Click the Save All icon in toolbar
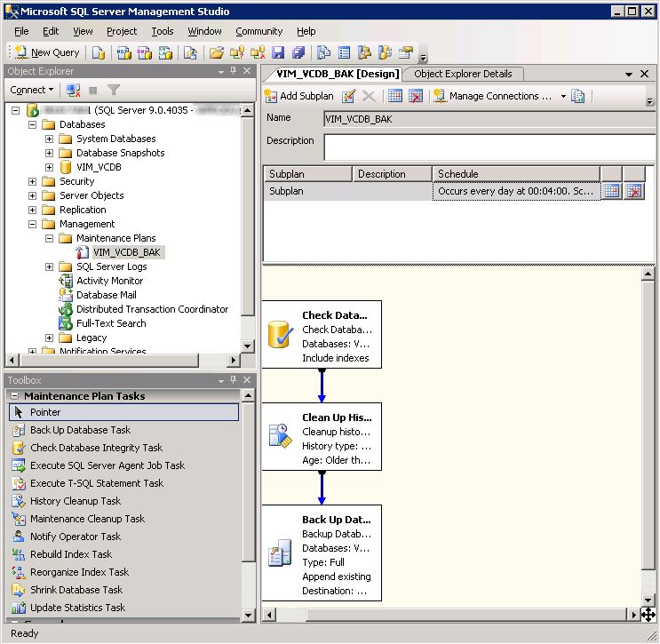The width and height of the screenshot is (660, 644). tap(298, 52)
